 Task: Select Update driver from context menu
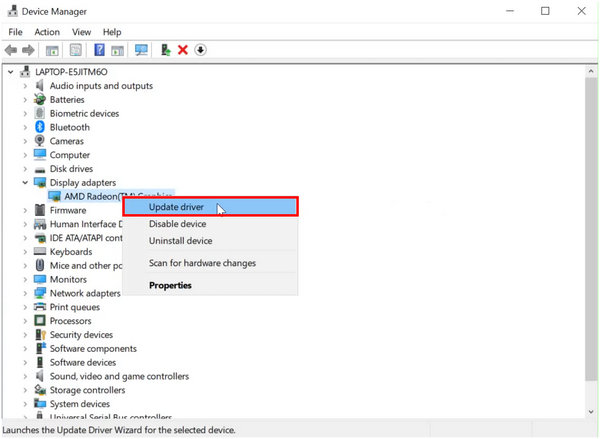point(176,207)
